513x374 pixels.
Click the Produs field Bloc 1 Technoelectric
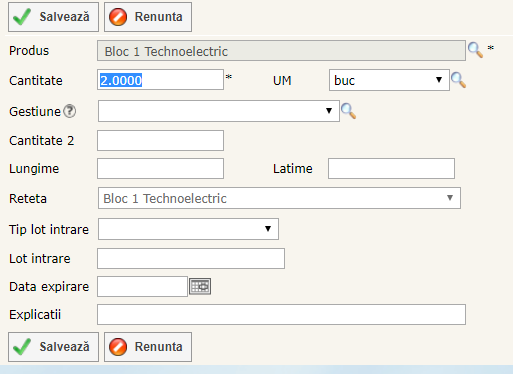point(281,51)
